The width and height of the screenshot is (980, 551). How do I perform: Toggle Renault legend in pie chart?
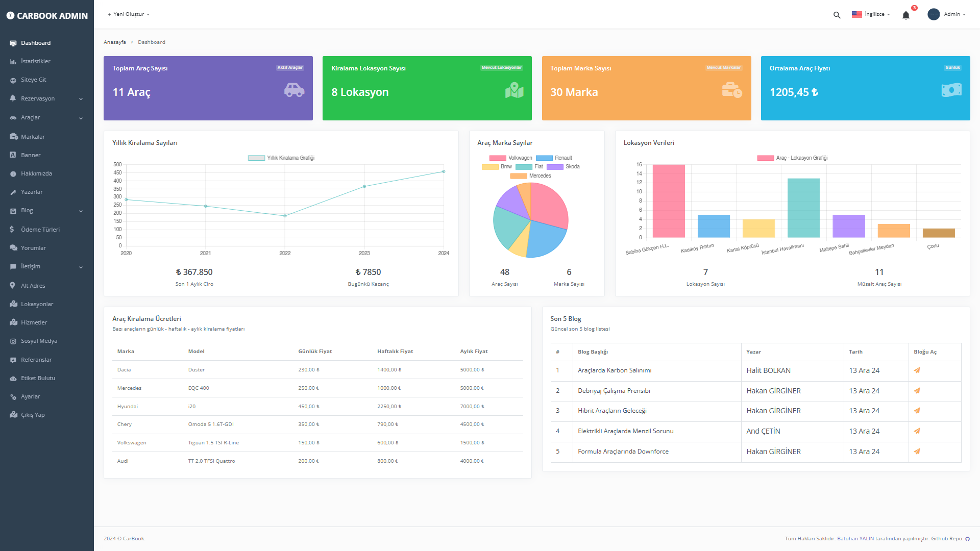554,158
